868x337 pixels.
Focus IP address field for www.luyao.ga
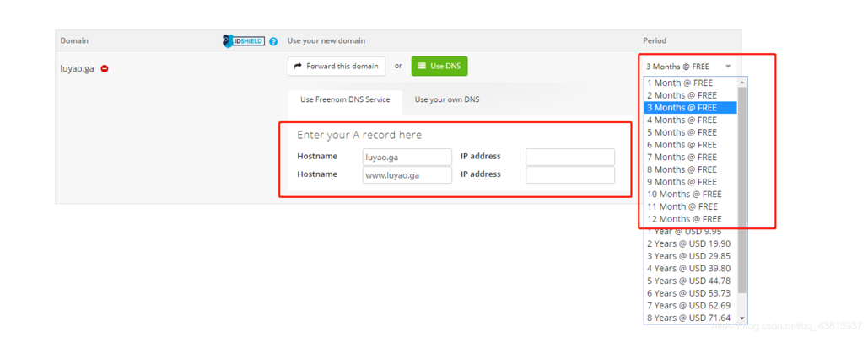click(x=570, y=175)
